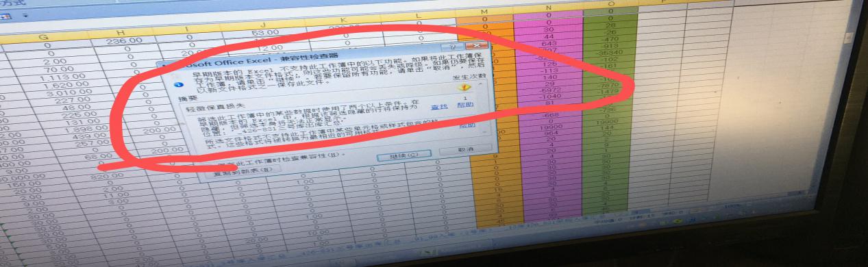Select column header G
This screenshot has height=267, width=868.
tap(43, 38)
